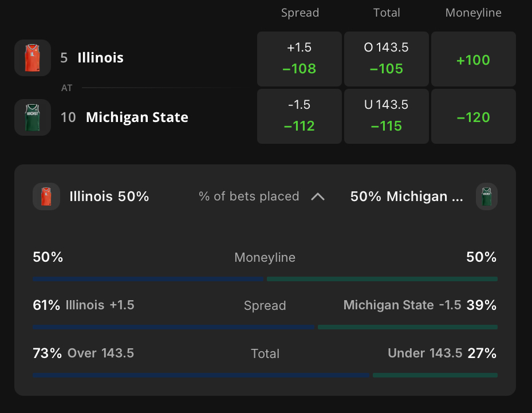
Task: Open the Michigan State team name link
Action: 137,117
